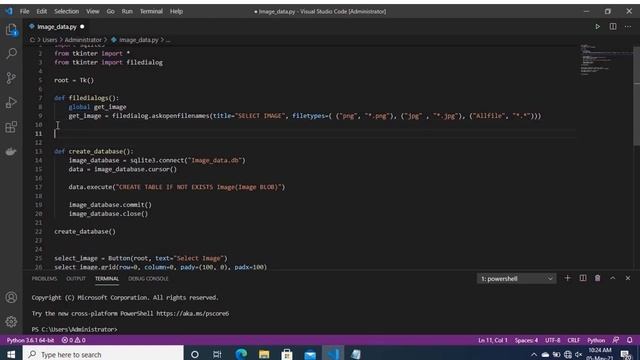Screen dimensions: 640x360
Task: Open Cortana circle on taskbar
Action: click(195, 354)
